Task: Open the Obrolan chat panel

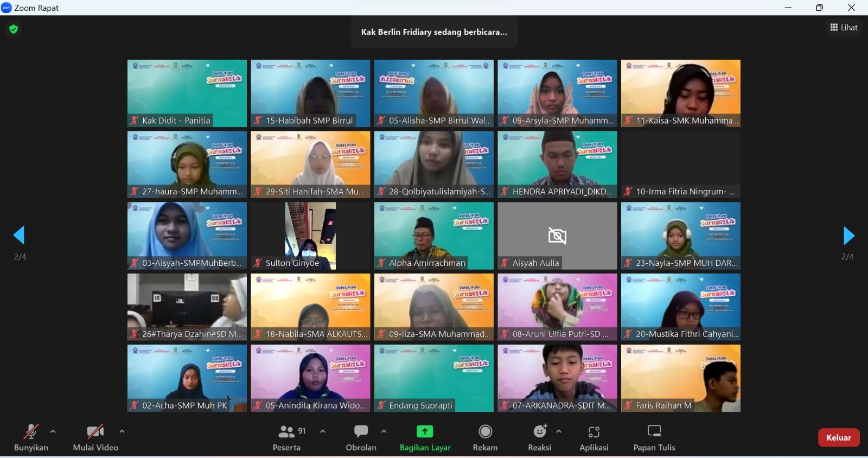Action: click(361, 437)
